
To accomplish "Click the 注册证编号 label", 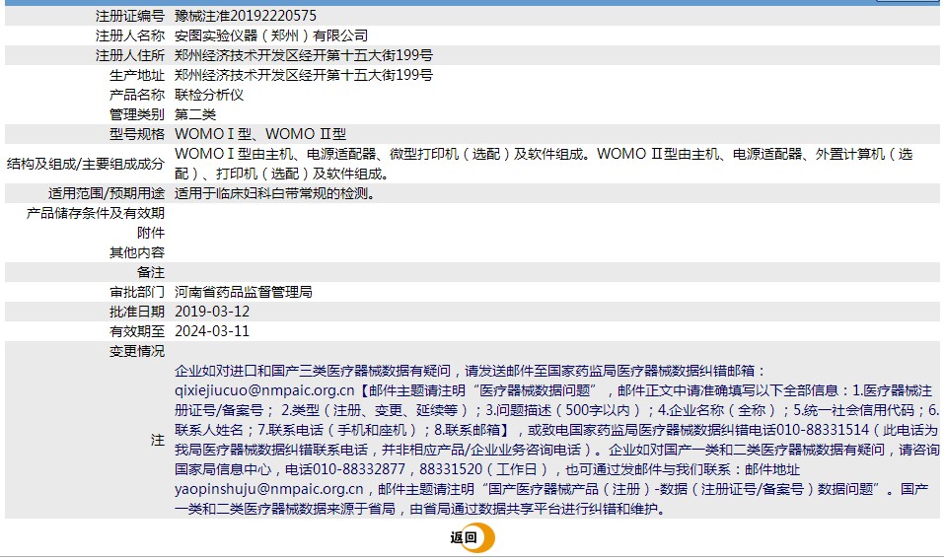I will point(129,16).
